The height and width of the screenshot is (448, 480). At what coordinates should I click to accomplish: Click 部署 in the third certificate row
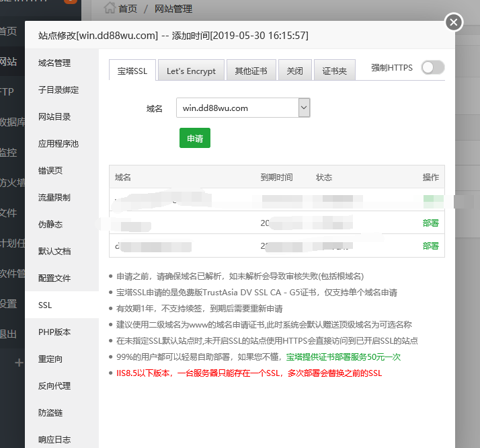(430, 246)
